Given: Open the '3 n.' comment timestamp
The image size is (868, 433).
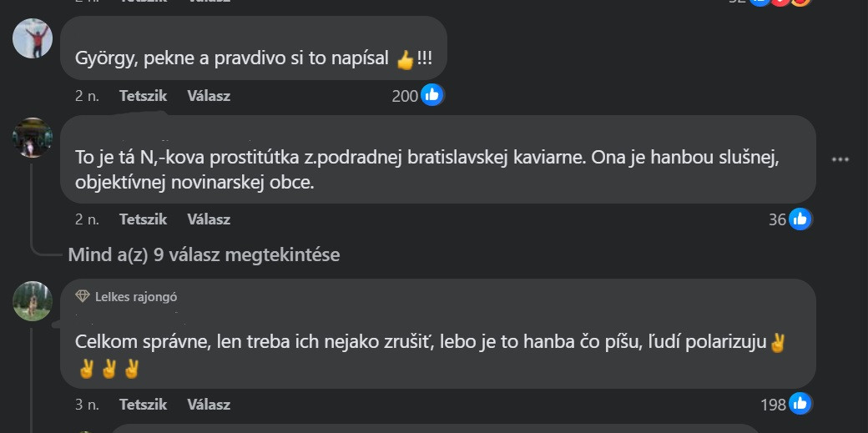Looking at the screenshot, I should click(87, 405).
